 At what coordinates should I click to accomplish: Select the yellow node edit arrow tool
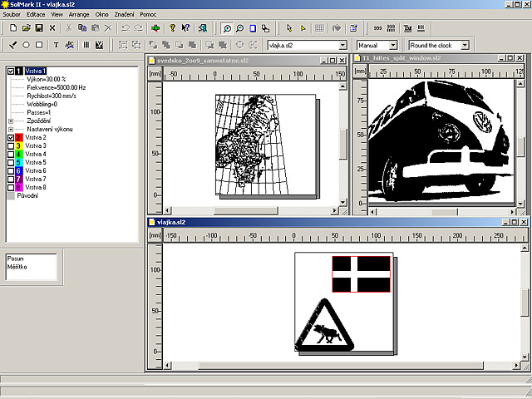303,28
